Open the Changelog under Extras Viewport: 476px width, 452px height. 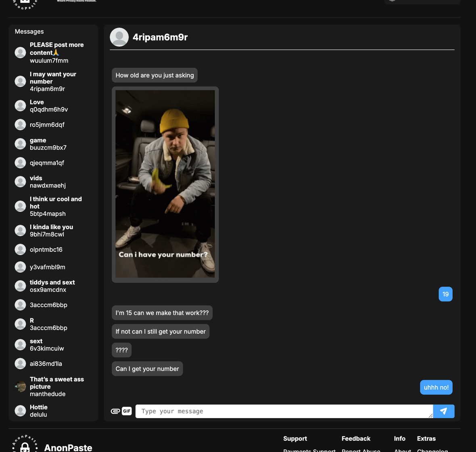(432, 450)
